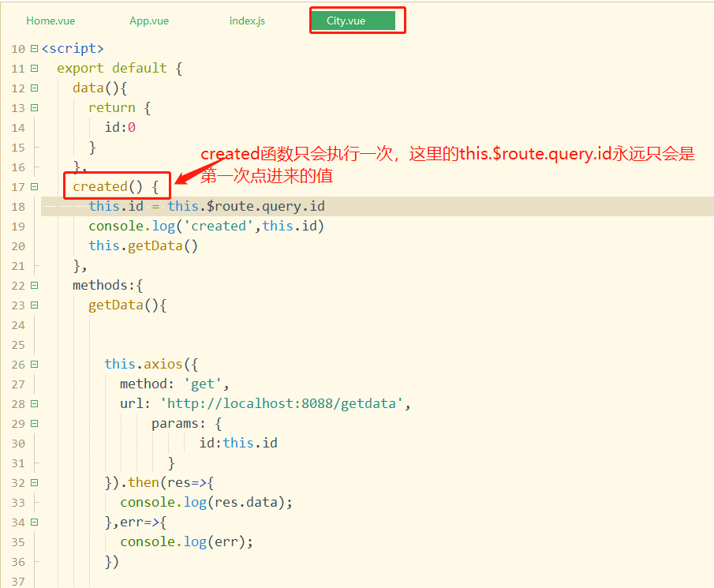Click line number 18

click(x=17, y=206)
